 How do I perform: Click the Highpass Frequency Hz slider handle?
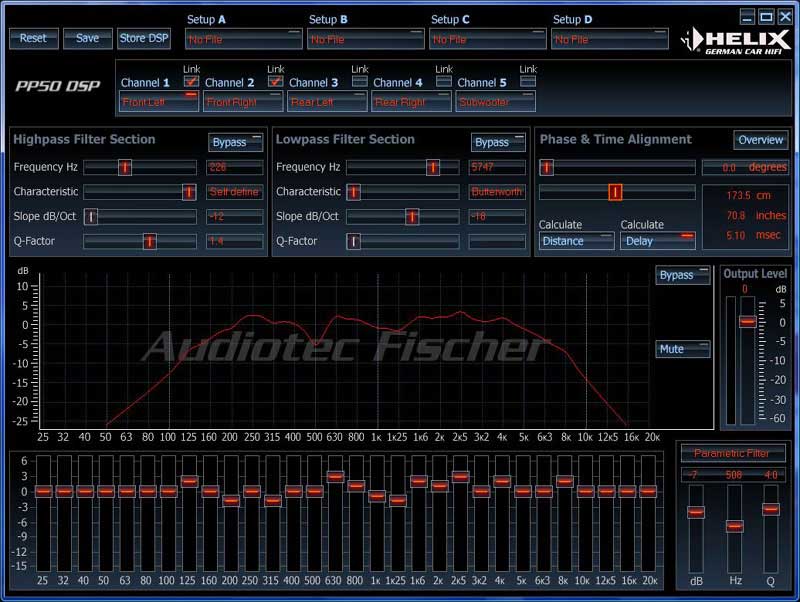click(x=125, y=167)
